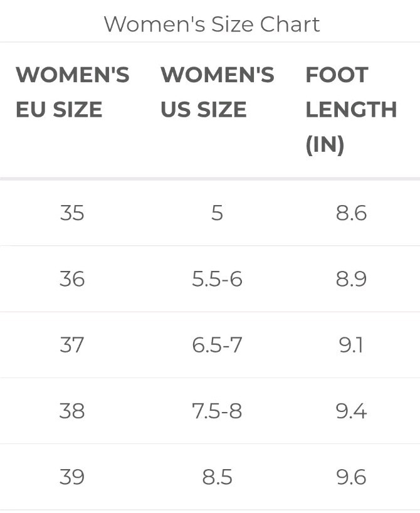Click the Women's Size Chart title

point(211,24)
